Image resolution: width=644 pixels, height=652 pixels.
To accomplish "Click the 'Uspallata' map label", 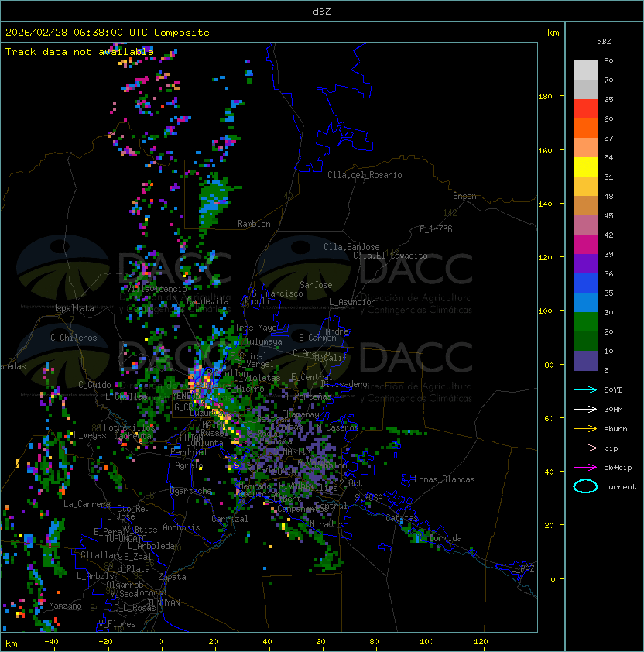I will click(73, 308).
